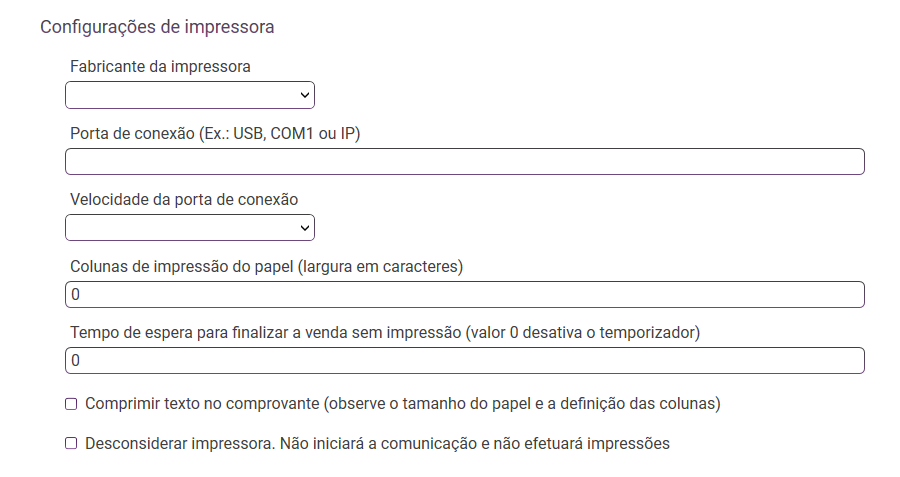Screen dimensions: 900x477
Task: Click the chevron arrow of the printer manufacturer select
Action: pos(305,95)
